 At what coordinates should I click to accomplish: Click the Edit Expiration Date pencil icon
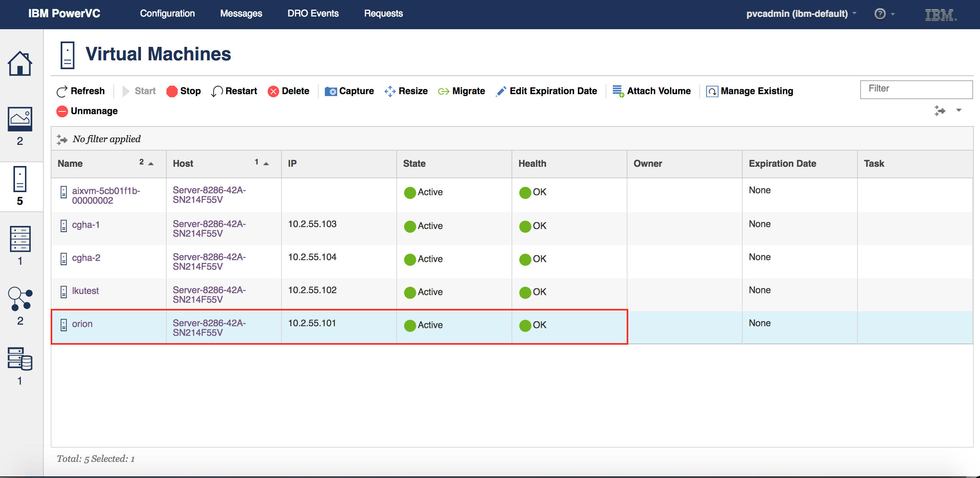pyautogui.click(x=501, y=91)
